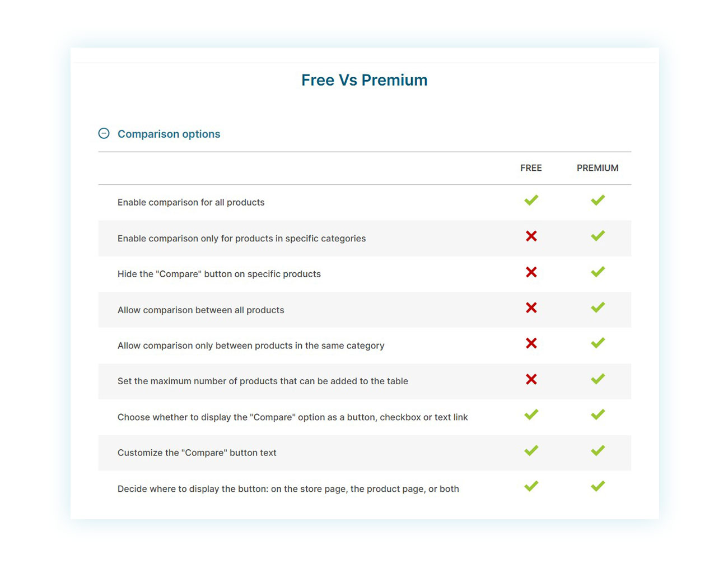Select the PREMIUM column header
This screenshot has height=582, width=728.
pyautogui.click(x=597, y=167)
